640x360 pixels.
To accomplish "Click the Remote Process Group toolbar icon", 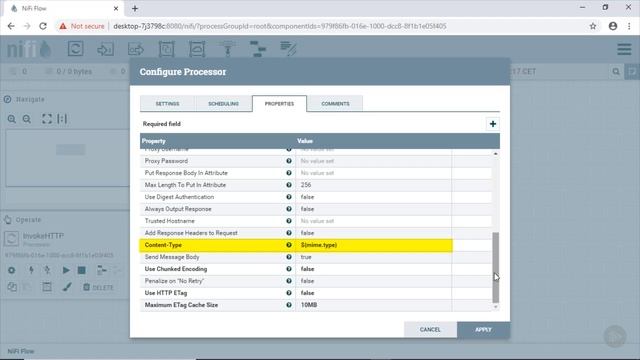I will (197, 49).
